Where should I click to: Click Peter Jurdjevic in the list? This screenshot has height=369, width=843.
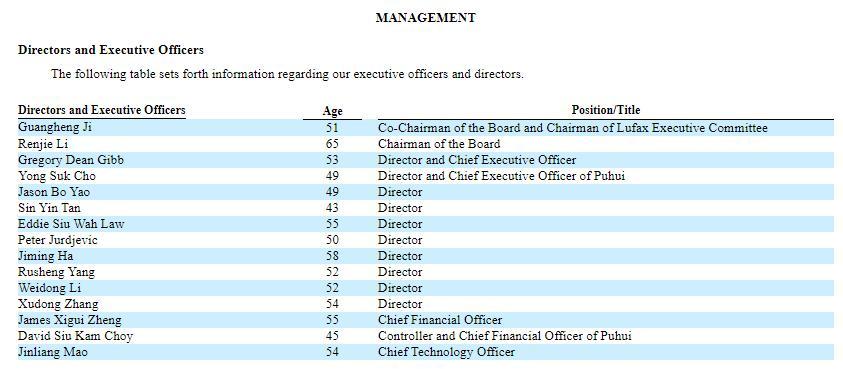point(58,240)
